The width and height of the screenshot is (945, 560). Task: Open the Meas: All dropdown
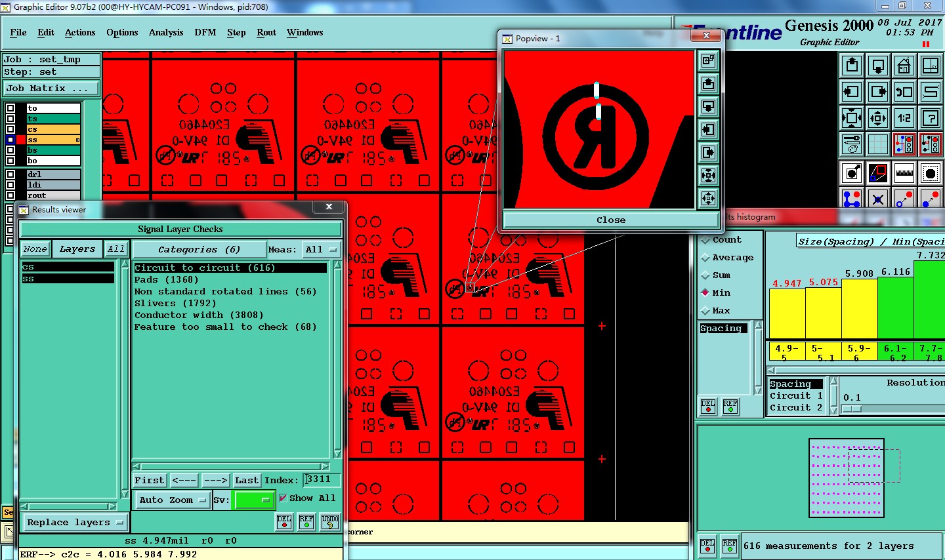coord(321,249)
